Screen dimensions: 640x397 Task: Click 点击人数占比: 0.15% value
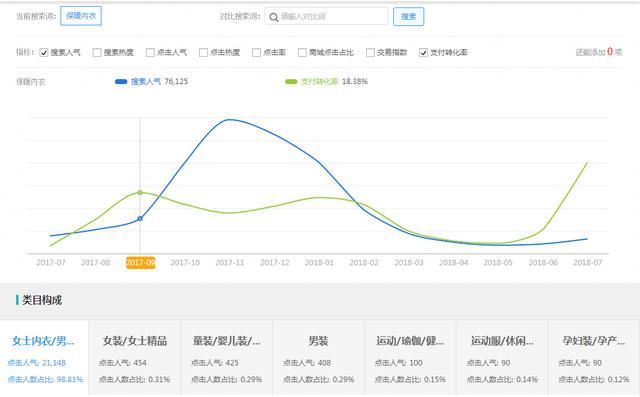pos(411,379)
